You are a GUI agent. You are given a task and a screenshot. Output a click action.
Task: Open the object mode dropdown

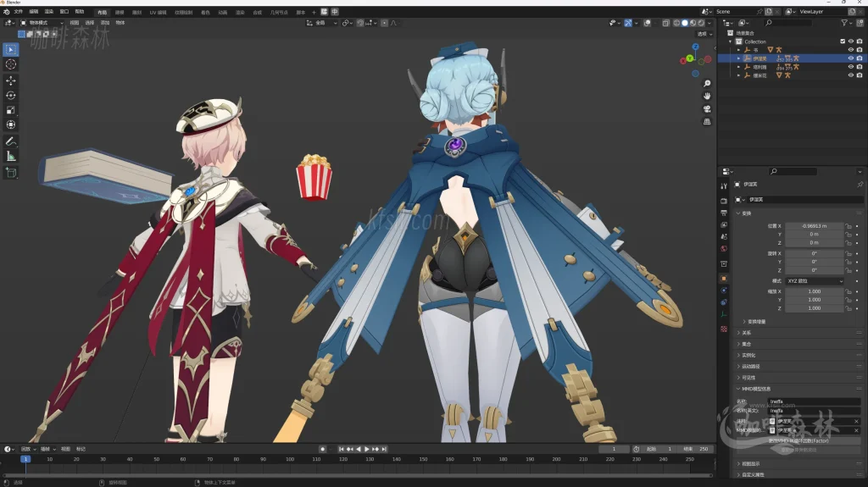(42, 23)
